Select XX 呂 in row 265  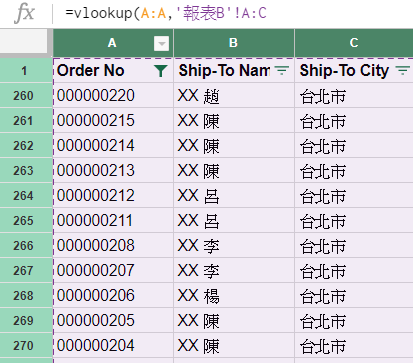coord(234,220)
